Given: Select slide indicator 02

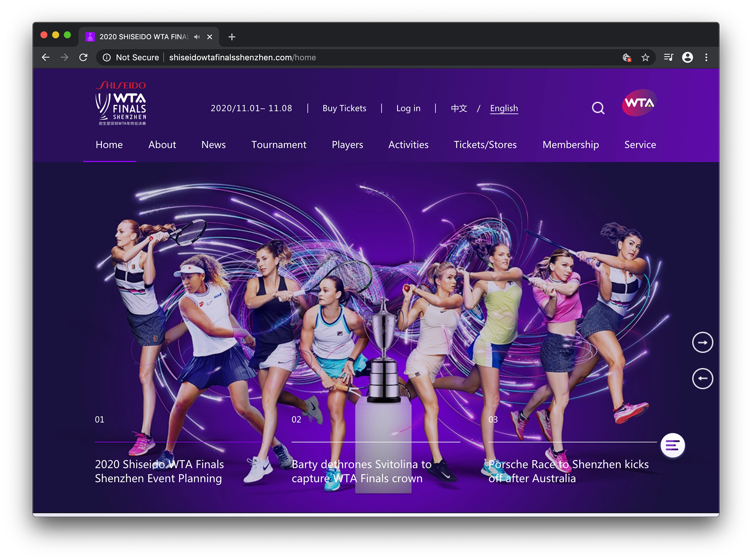Looking at the screenshot, I should (x=296, y=420).
